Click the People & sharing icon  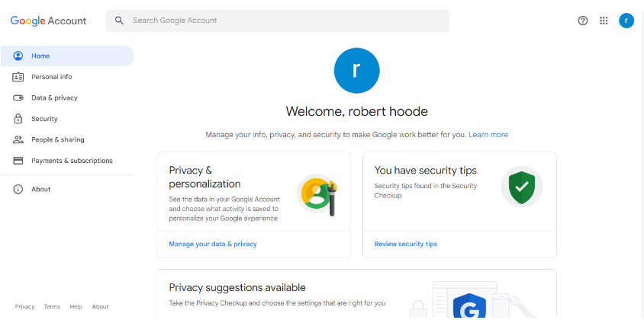(x=18, y=139)
